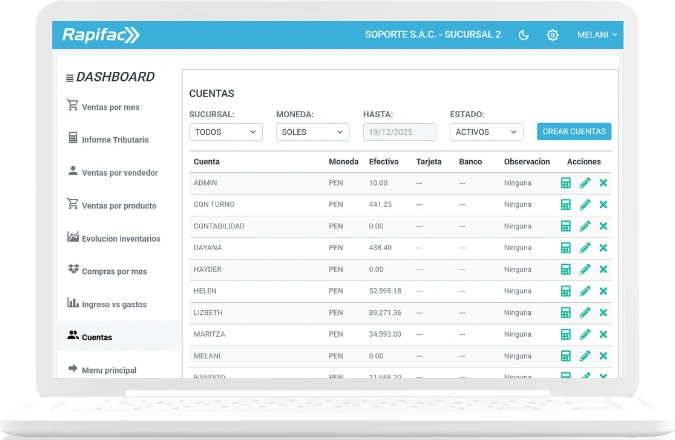Delete the ADMIN account with X icon
This screenshot has width=675, height=440.
(x=603, y=183)
